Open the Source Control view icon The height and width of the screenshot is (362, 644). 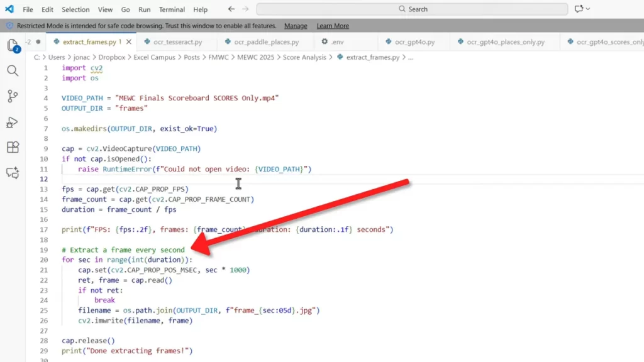[13, 96]
